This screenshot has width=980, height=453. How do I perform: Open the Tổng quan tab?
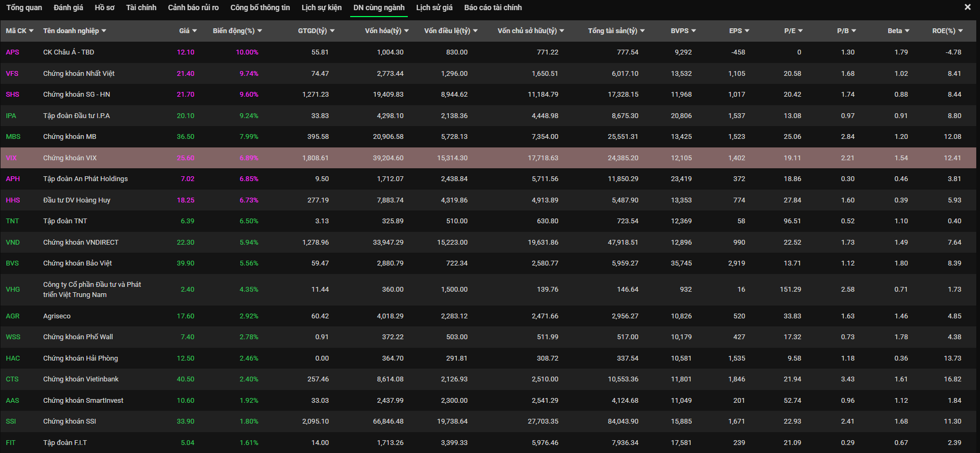pos(24,7)
